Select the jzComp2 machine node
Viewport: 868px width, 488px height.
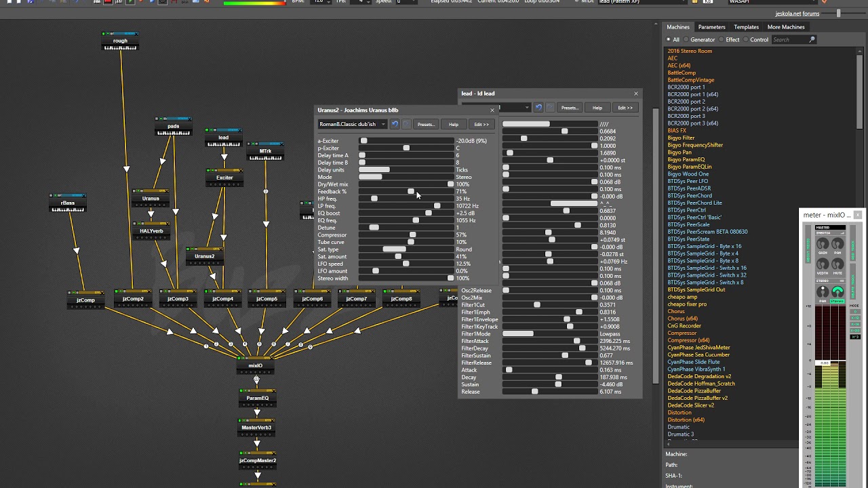click(133, 299)
